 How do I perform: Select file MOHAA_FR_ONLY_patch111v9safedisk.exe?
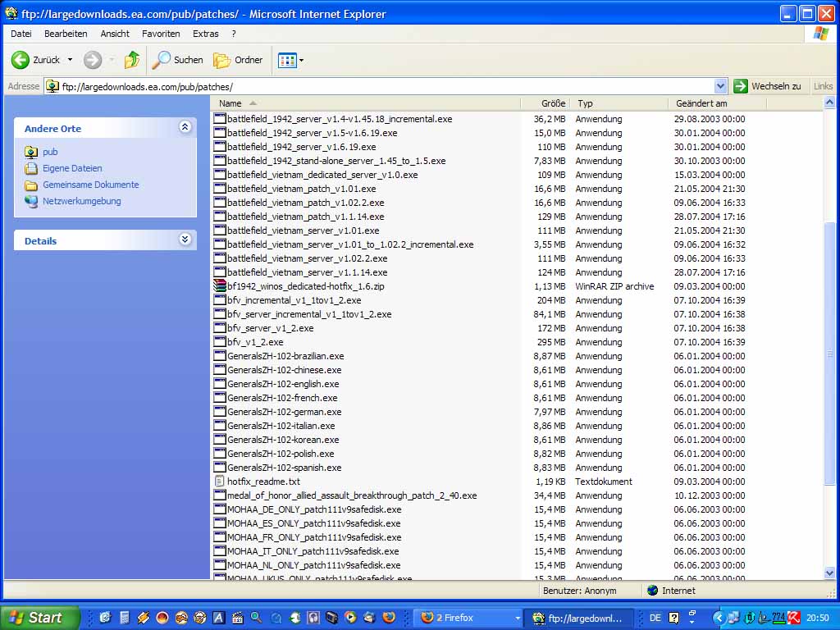pyautogui.click(x=314, y=537)
